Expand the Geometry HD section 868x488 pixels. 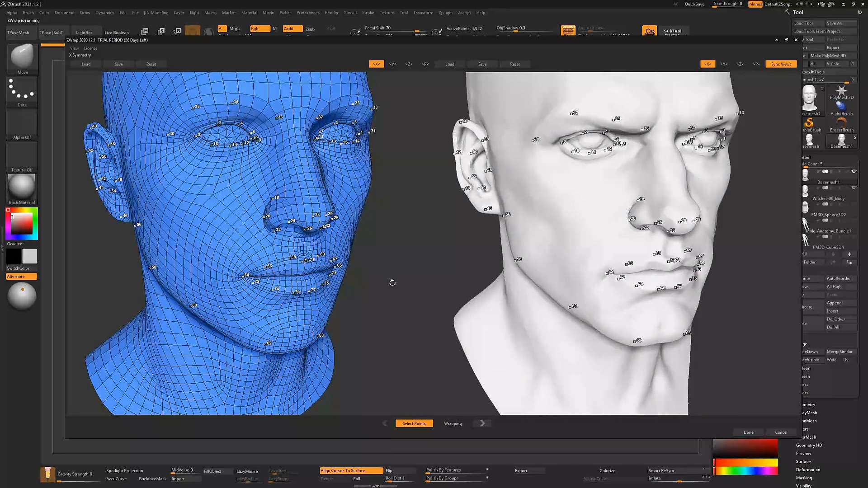(x=809, y=445)
